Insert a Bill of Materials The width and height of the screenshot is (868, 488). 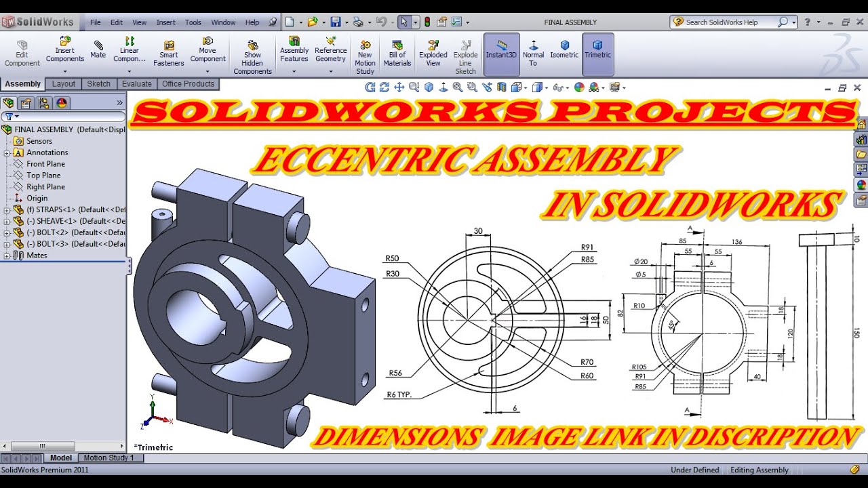(397, 54)
